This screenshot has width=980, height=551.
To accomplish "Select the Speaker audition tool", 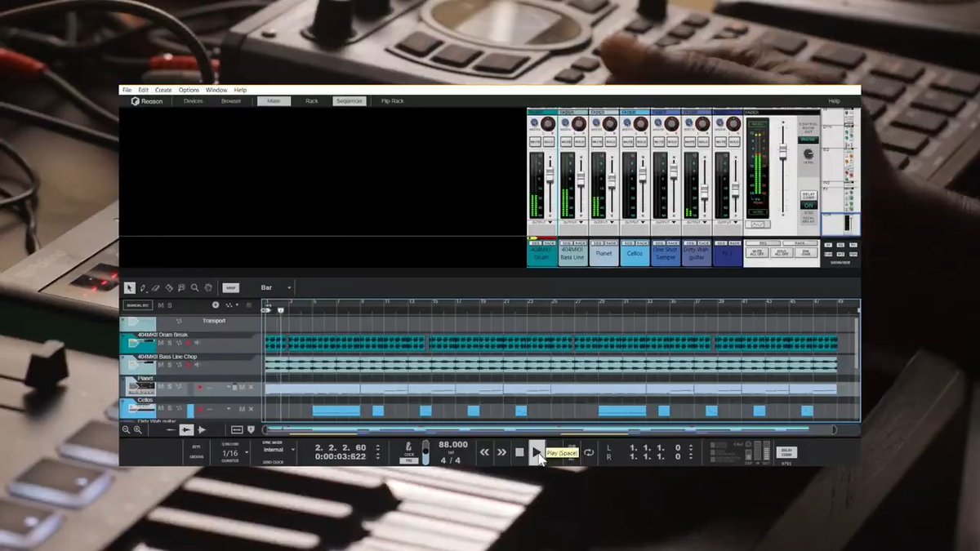I will pos(181,287).
